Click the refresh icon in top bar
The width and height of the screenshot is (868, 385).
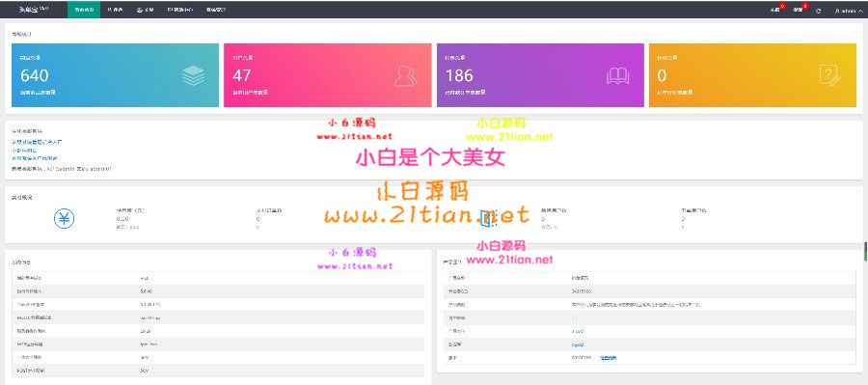tap(819, 11)
